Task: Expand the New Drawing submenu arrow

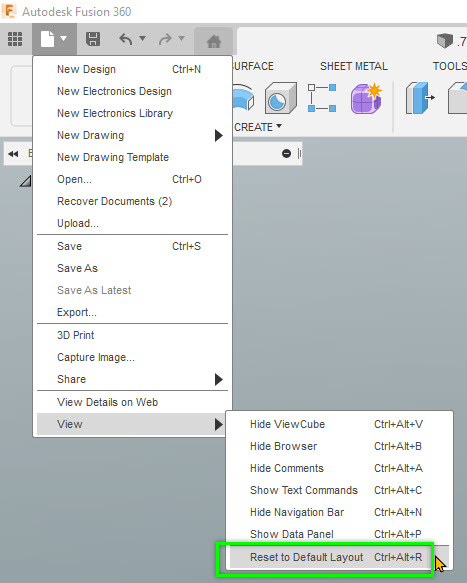Action: coord(219,135)
